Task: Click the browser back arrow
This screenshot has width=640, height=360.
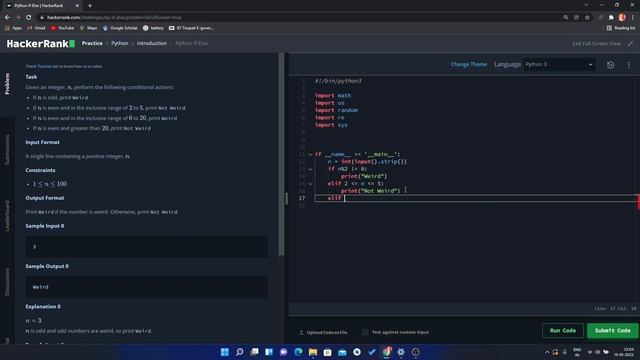Action: point(7,18)
